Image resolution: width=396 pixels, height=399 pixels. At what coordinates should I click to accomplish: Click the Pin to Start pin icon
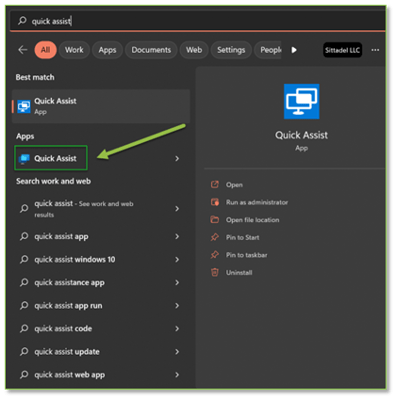click(x=215, y=237)
